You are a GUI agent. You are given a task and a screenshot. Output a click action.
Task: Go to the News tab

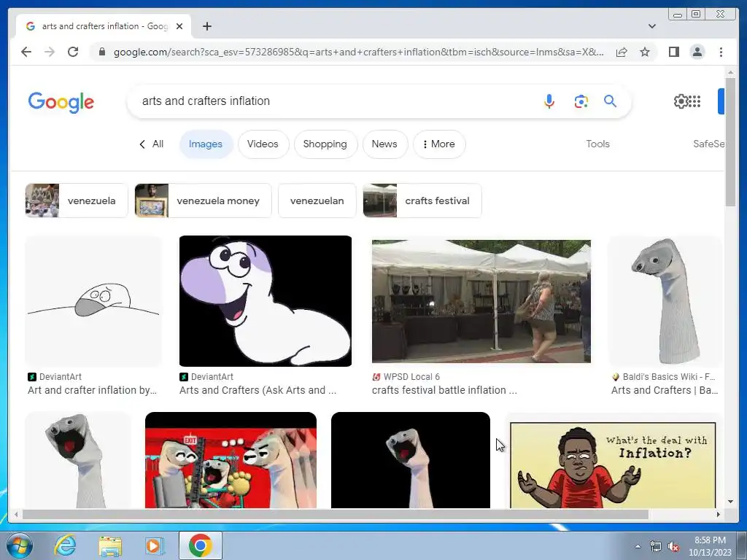tap(384, 144)
